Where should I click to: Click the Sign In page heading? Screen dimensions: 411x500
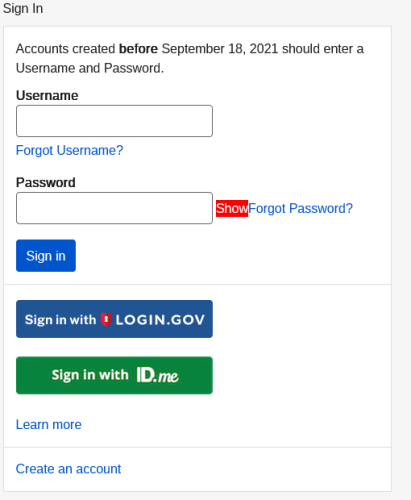(x=23, y=9)
